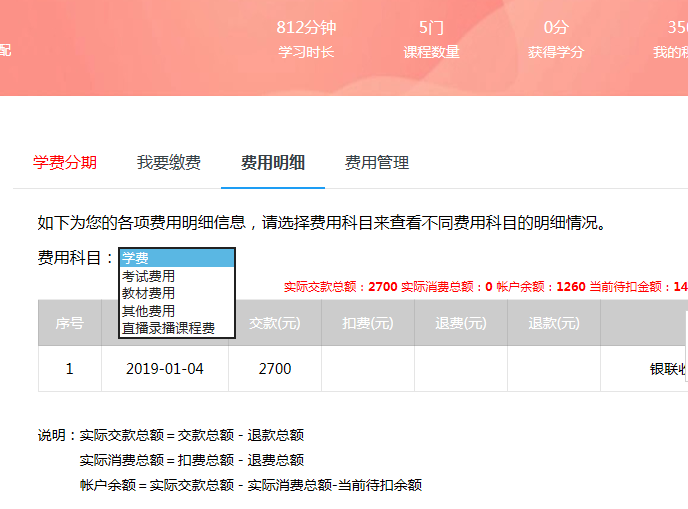Click the 银联 cell in row 1
Screen dimensions: 688x509
[666, 369]
